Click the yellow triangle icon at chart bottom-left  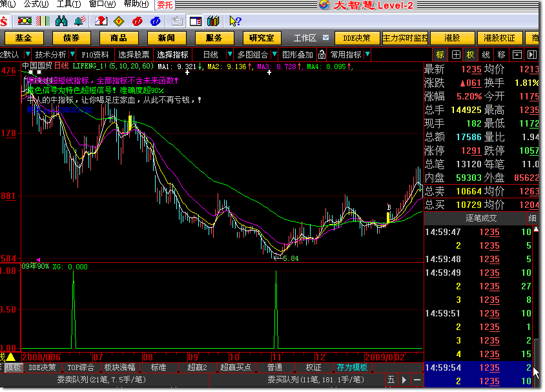click(x=11, y=357)
